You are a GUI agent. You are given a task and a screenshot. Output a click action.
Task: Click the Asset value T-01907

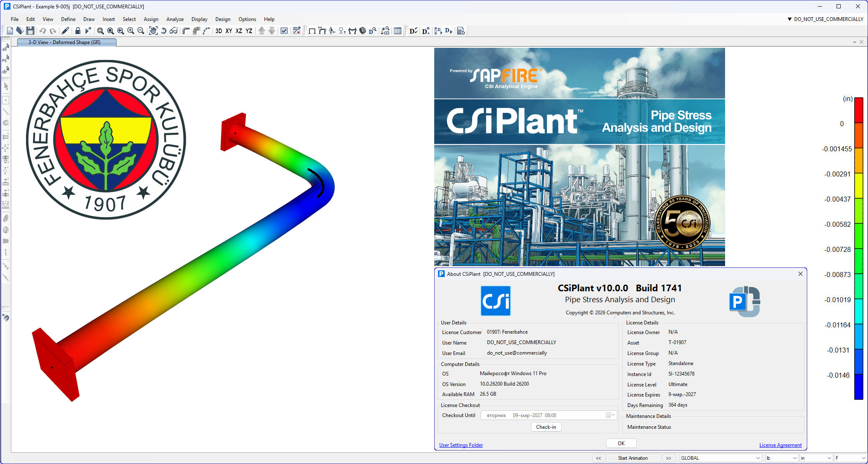[x=677, y=342]
